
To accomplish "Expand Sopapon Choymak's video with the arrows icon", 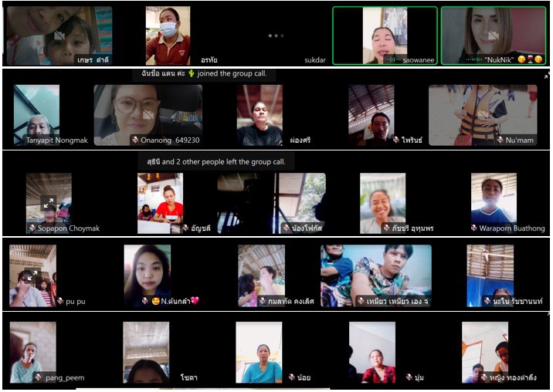I will click(x=49, y=204).
